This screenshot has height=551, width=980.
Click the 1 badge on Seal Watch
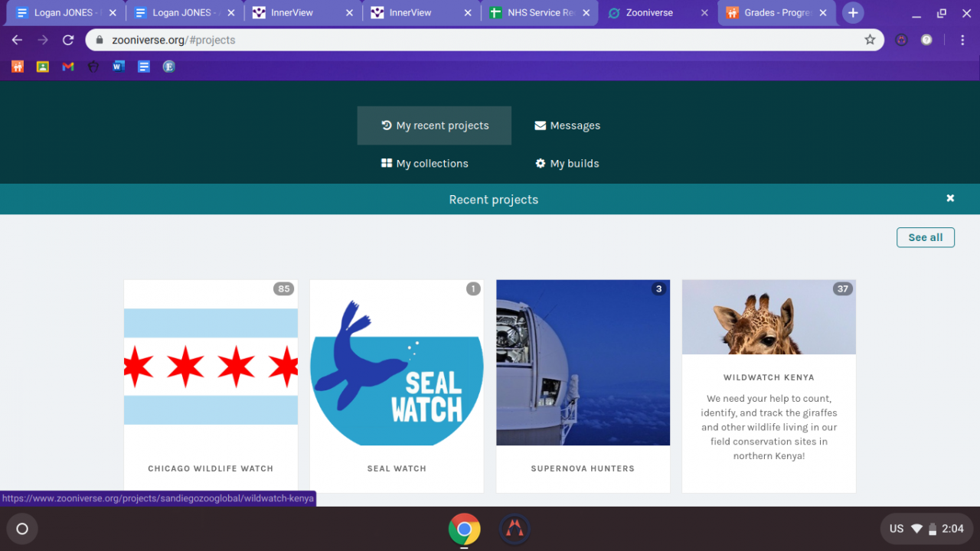click(473, 289)
